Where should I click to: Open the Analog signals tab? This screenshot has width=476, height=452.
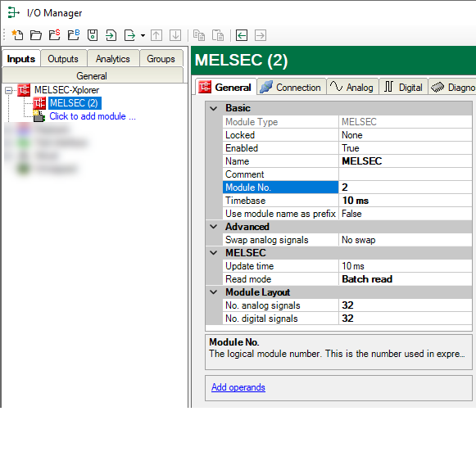[x=352, y=88]
